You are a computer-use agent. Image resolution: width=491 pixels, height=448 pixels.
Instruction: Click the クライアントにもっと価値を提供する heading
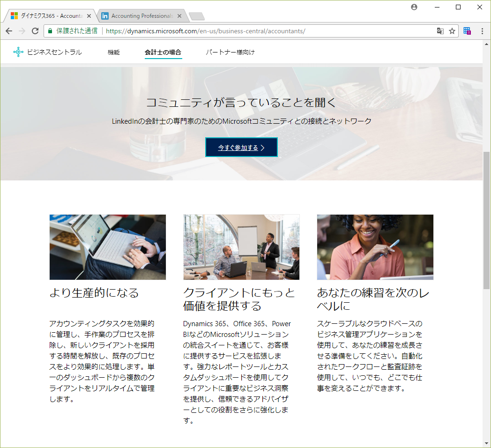tap(239, 299)
